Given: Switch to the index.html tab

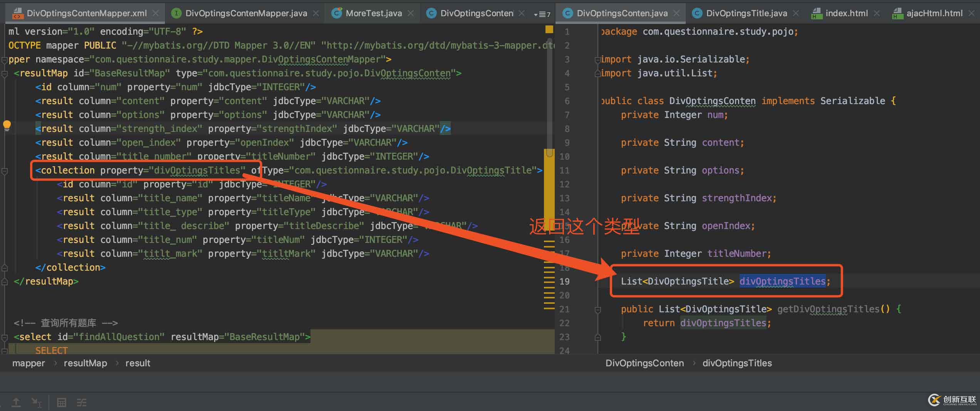Looking at the screenshot, I should 846,13.
